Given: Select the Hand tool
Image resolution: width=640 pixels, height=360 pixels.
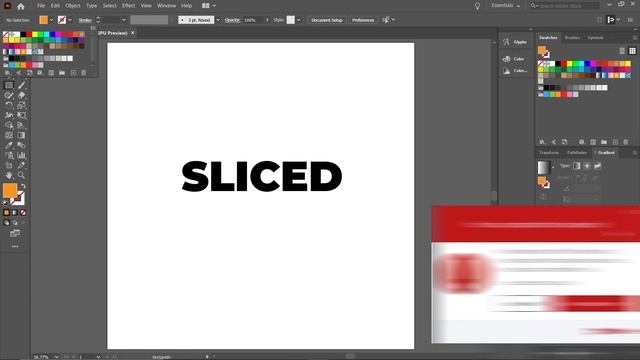Looking at the screenshot, I should pos(9,176).
